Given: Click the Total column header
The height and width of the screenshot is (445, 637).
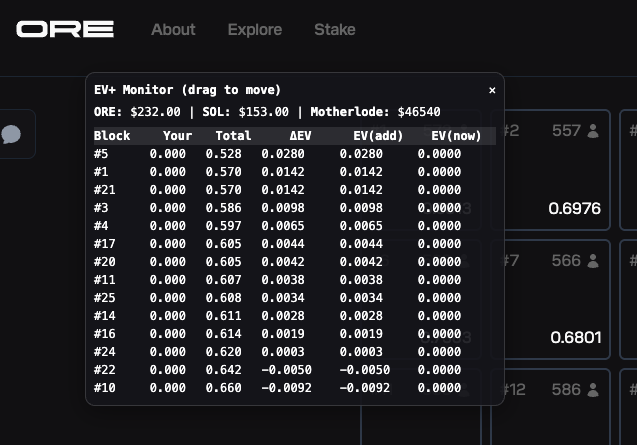Looking at the screenshot, I should [233, 136].
